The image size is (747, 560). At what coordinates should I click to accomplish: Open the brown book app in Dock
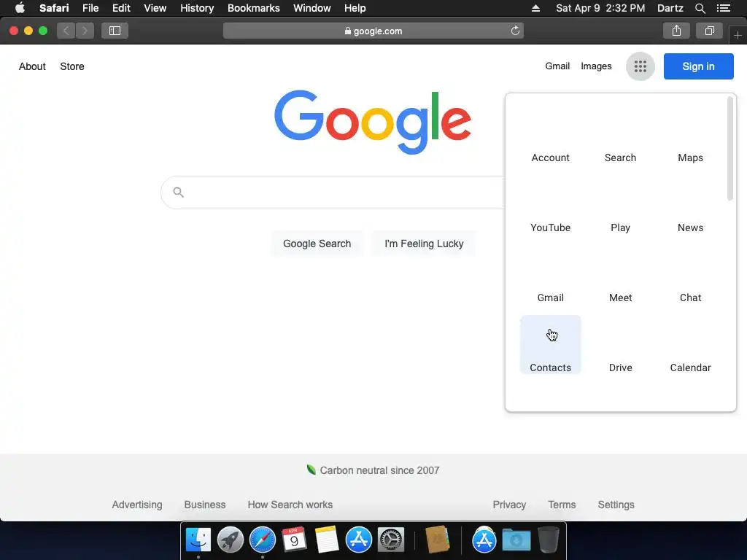pos(438,540)
